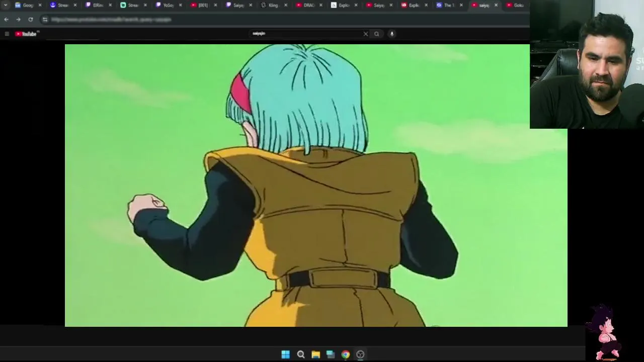Close the YoSoy tab
This screenshot has width=644, height=362.
(x=180, y=5)
